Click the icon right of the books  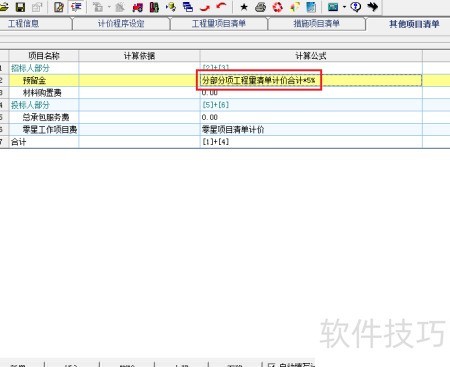(171, 7)
